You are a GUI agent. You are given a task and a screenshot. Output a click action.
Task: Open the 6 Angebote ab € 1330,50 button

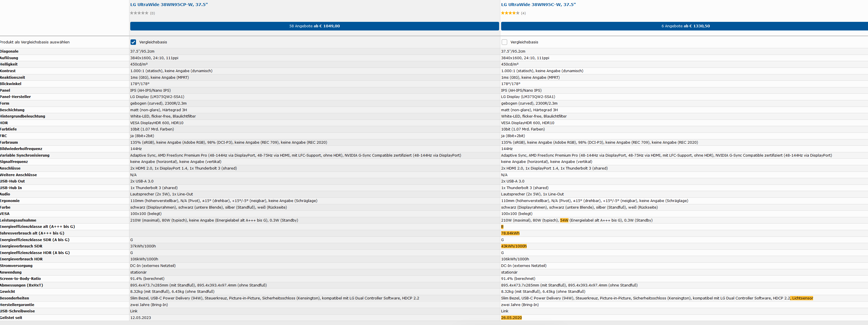[x=685, y=26]
